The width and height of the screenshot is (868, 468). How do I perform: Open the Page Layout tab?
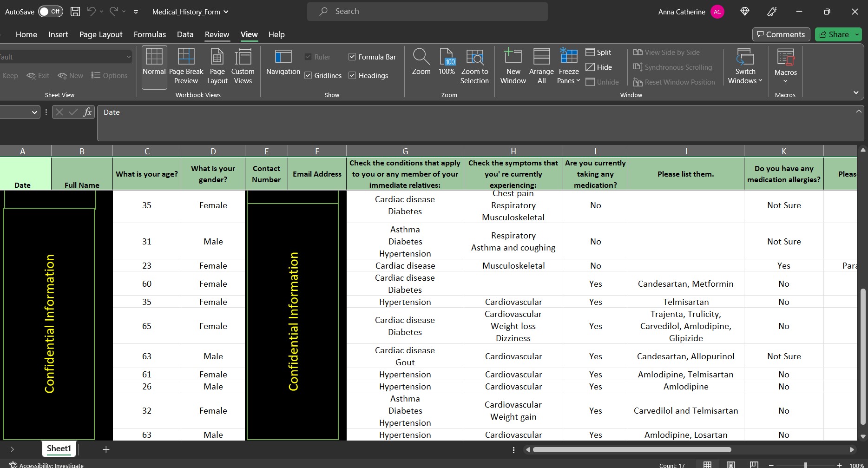pos(101,34)
